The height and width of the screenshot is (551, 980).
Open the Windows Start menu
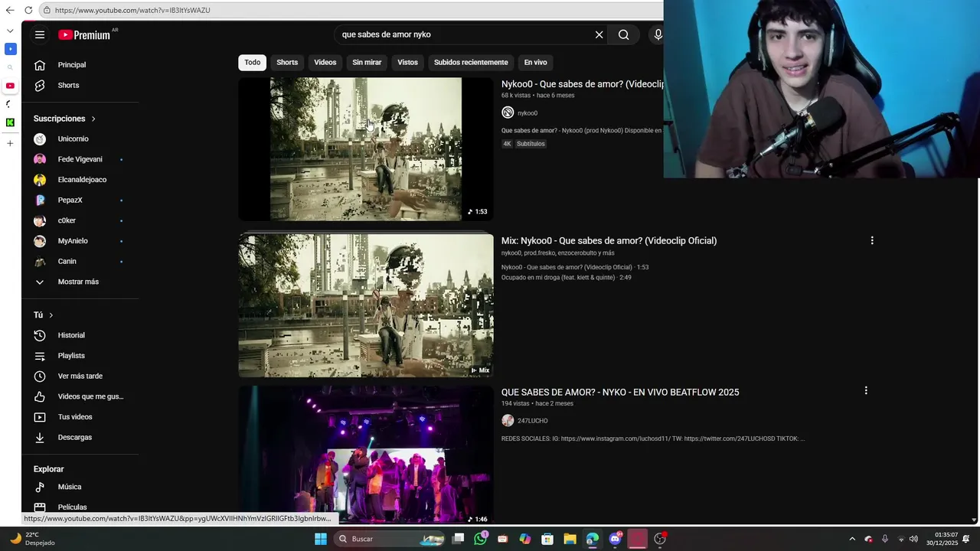[x=321, y=539]
